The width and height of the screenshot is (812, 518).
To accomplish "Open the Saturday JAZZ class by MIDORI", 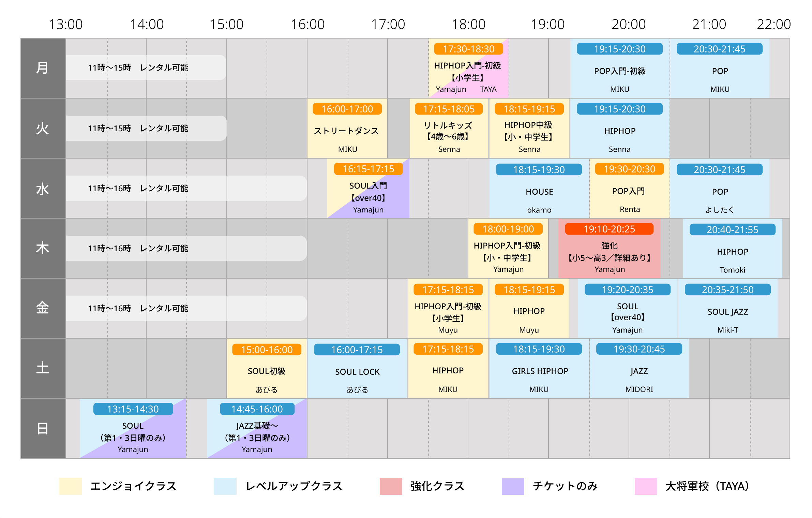I will 639,368.
